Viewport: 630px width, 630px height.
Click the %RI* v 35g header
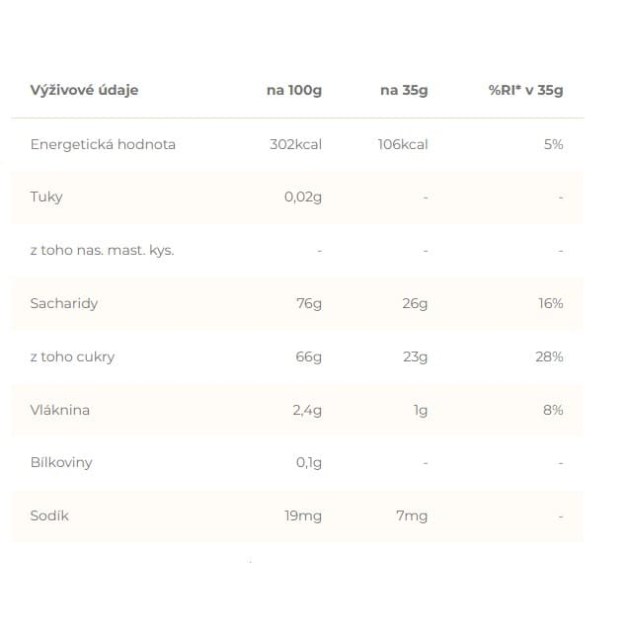(526, 90)
